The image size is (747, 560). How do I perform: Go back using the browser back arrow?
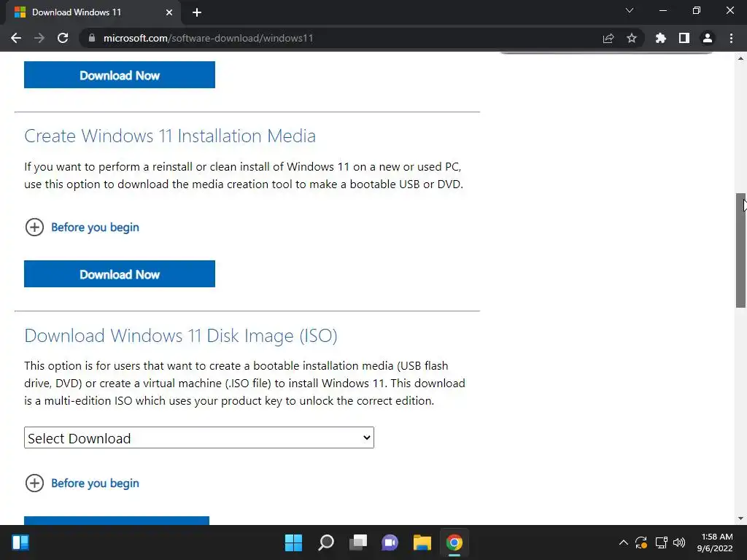point(16,38)
